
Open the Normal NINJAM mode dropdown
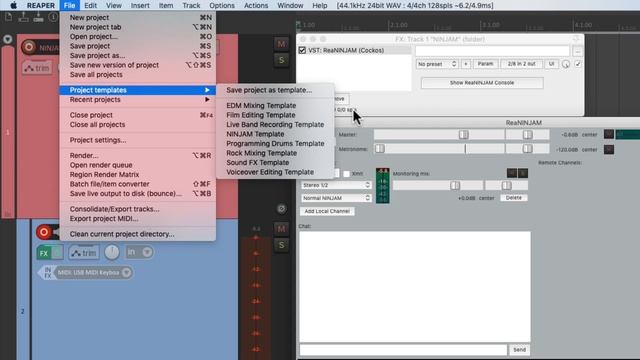coord(336,198)
